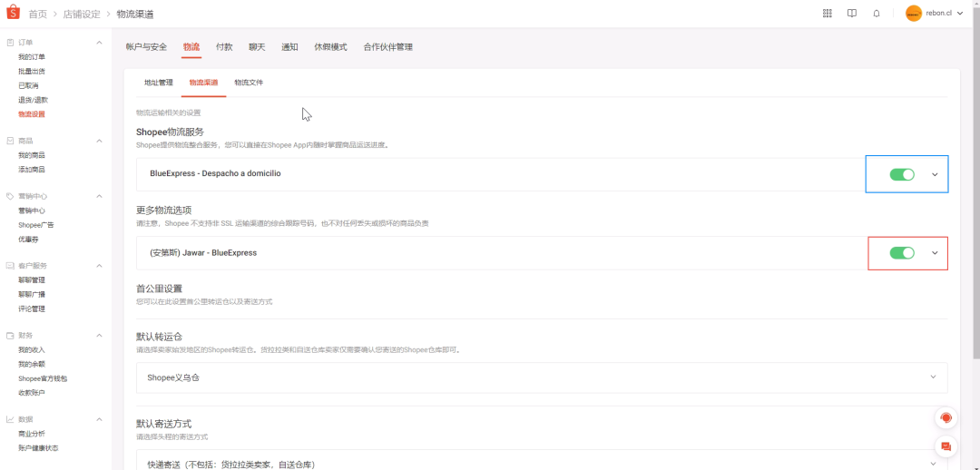Open 商业分析 in the sidebar
Viewport: 980px width, 470px height.
32,434
